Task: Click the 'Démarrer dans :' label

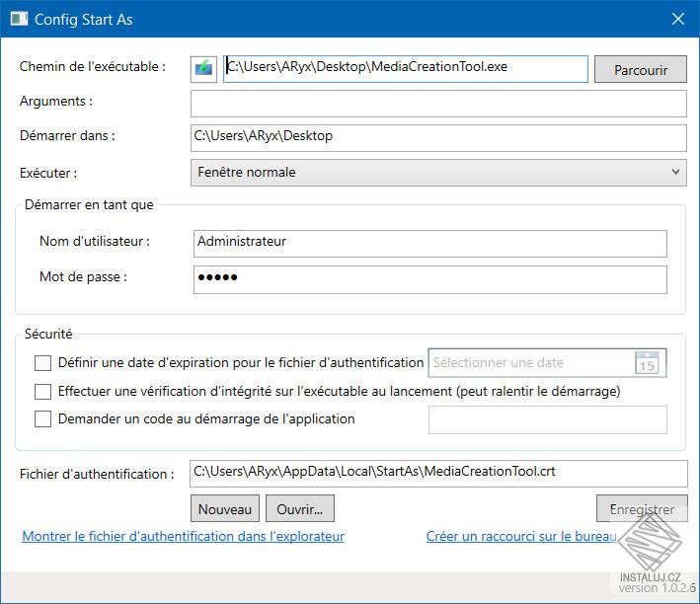Action: click(x=67, y=136)
